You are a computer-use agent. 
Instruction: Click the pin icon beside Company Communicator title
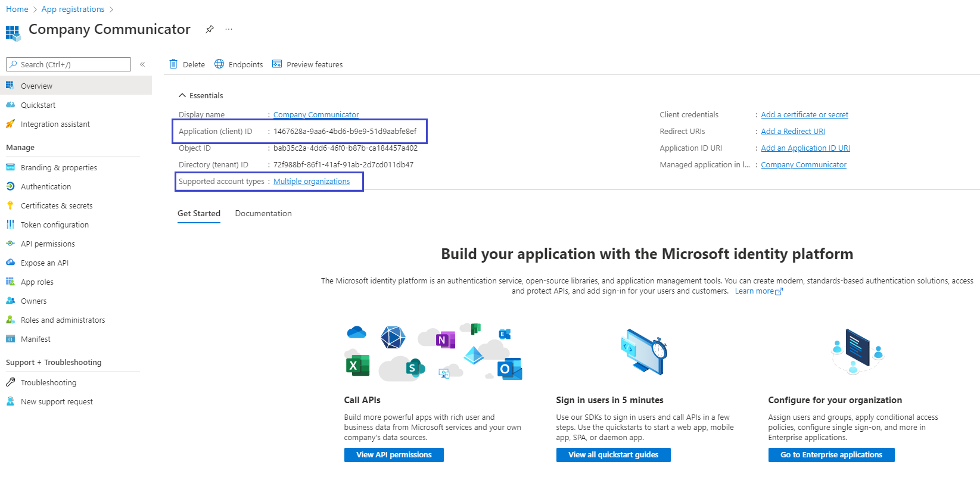[210, 29]
